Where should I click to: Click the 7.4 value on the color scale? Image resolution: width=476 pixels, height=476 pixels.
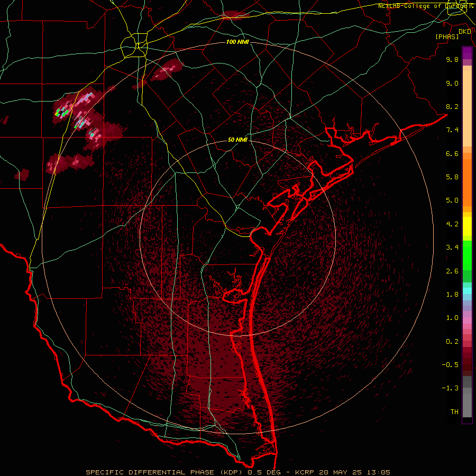pyautogui.click(x=452, y=130)
